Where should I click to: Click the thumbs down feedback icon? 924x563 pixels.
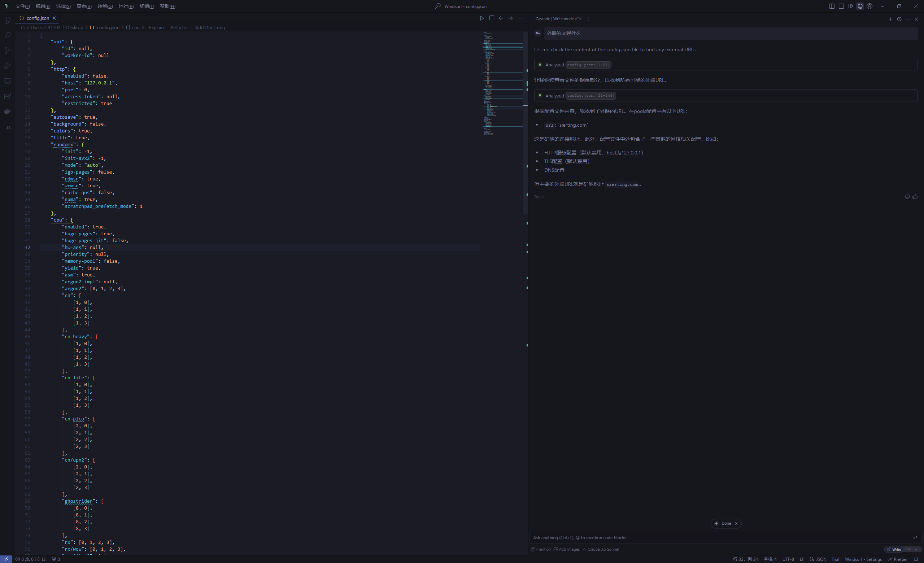(x=907, y=197)
